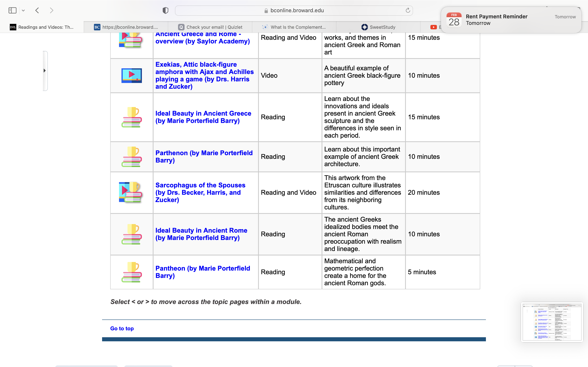The height and width of the screenshot is (367, 588).
Task: Open the screenshot preview thumbnail
Action: click(x=552, y=322)
